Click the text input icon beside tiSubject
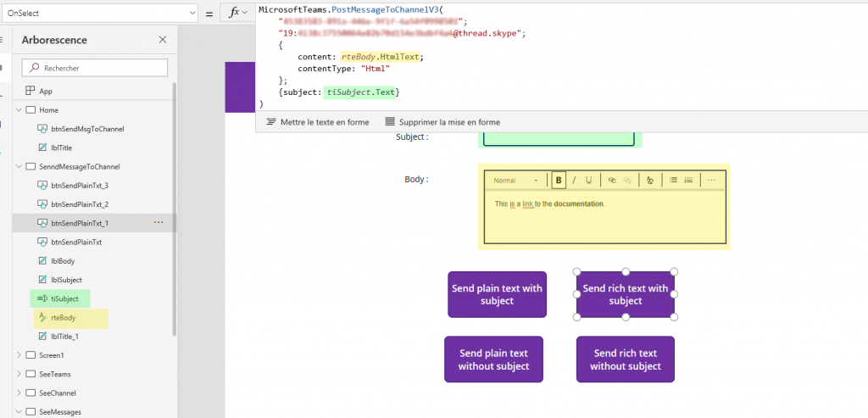The image size is (868, 418). pyautogui.click(x=42, y=298)
